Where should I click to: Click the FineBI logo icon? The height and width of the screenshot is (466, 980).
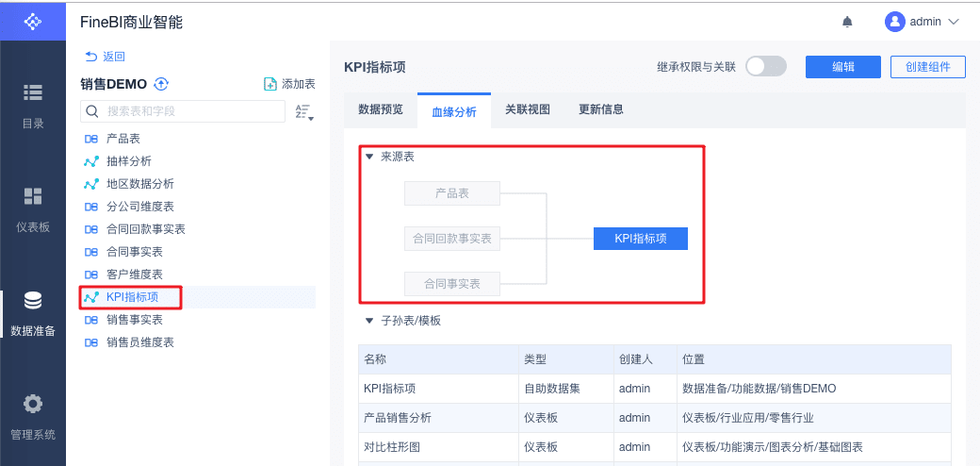click(x=33, y=21)
